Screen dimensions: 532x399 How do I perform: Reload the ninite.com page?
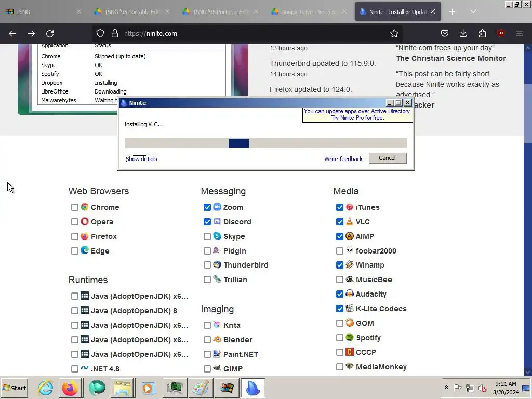[x=50, y=34]
